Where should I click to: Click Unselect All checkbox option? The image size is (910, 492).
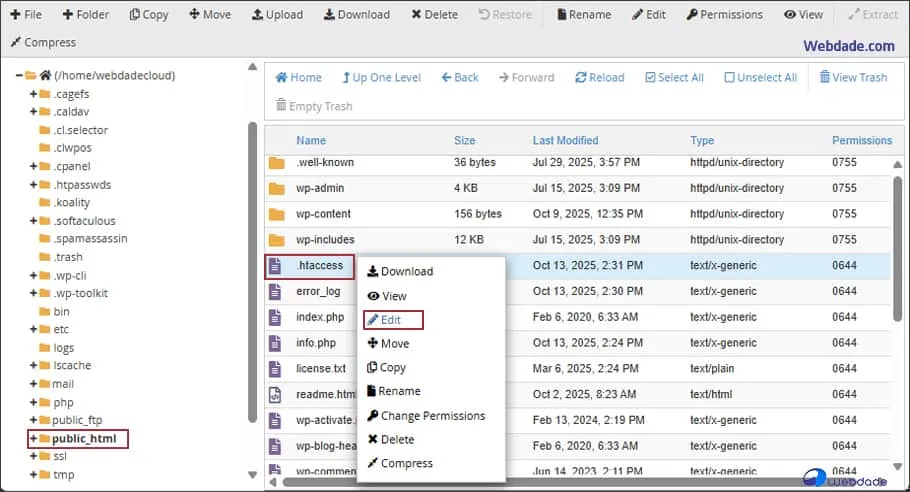(760, 78)
